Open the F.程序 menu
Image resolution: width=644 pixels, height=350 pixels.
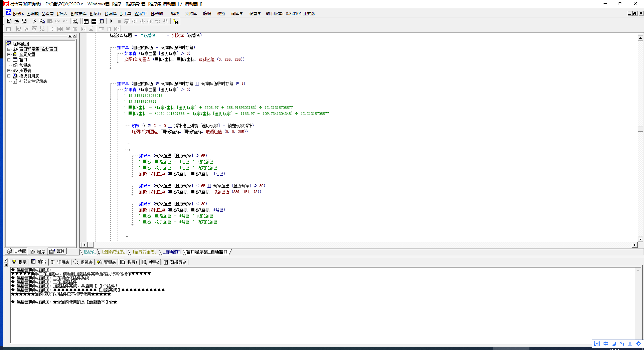coord(18,13)
